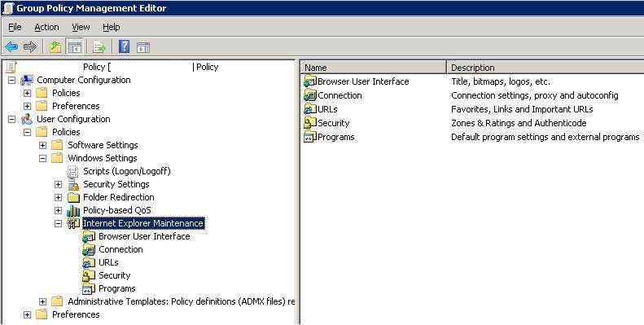Open the View menu
Image resolution: width=644 pixels, height=325 pixels.
81,27
